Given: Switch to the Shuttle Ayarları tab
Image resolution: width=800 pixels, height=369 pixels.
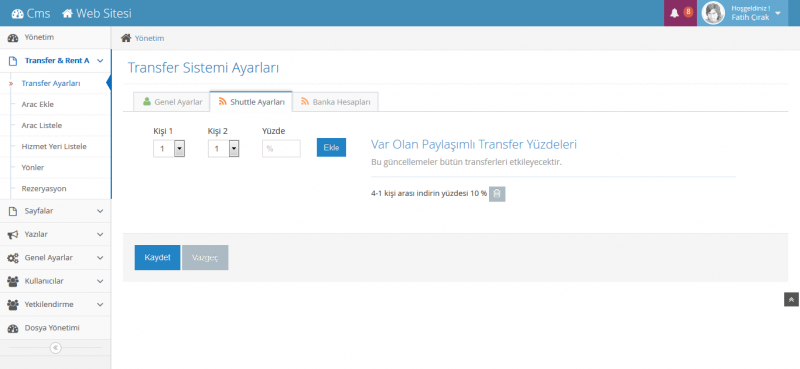Looking at the screenshot, I should click(x=251, y=102).
